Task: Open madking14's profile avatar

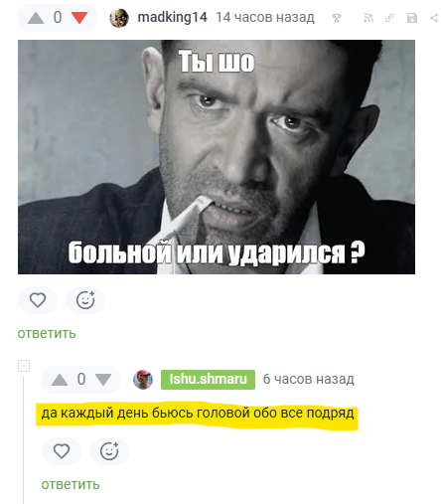Action: (x=119, y=18)
